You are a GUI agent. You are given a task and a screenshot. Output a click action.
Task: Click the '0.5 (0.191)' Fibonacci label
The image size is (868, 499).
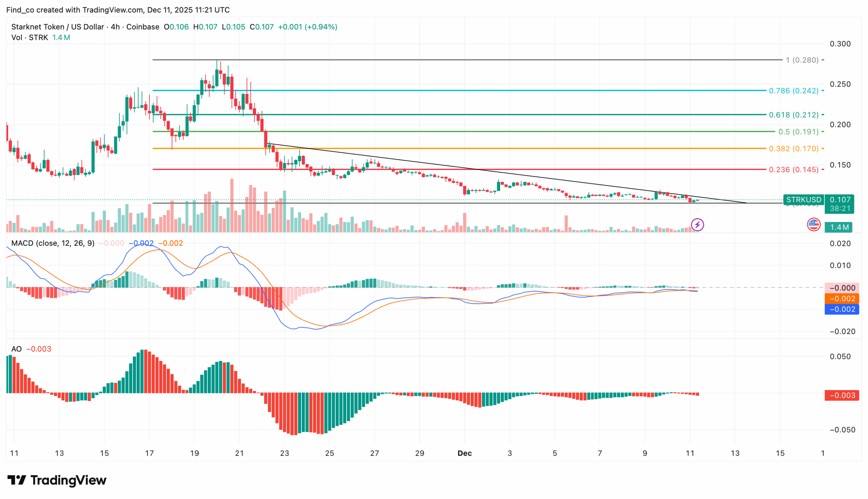[798, 131]
